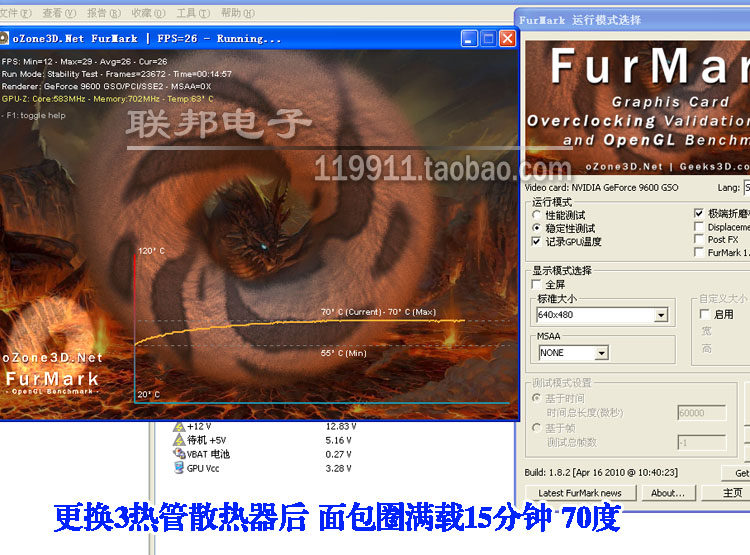
Task: Click the GPU Vcc sensor icon
Action: [179, 467]
